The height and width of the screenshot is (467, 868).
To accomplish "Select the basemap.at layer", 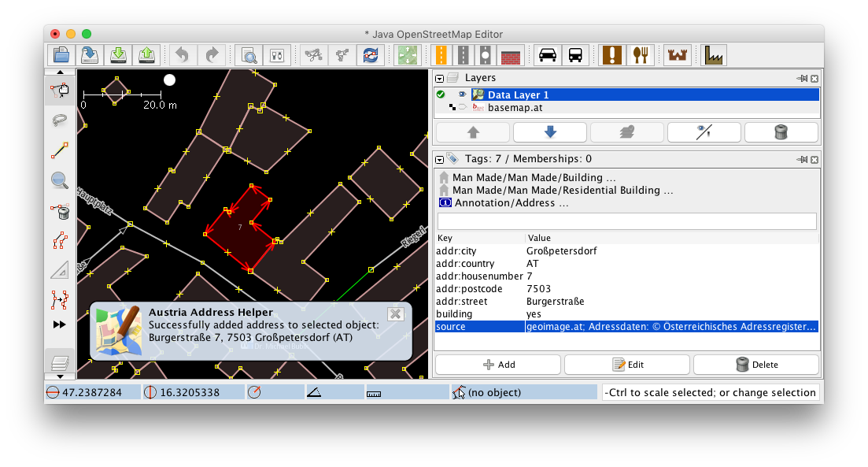I will click(x=627, y=107).
